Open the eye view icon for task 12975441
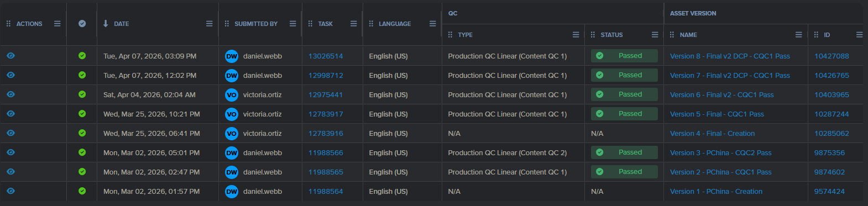Screen dimensions: 868x206 [11, 94]
